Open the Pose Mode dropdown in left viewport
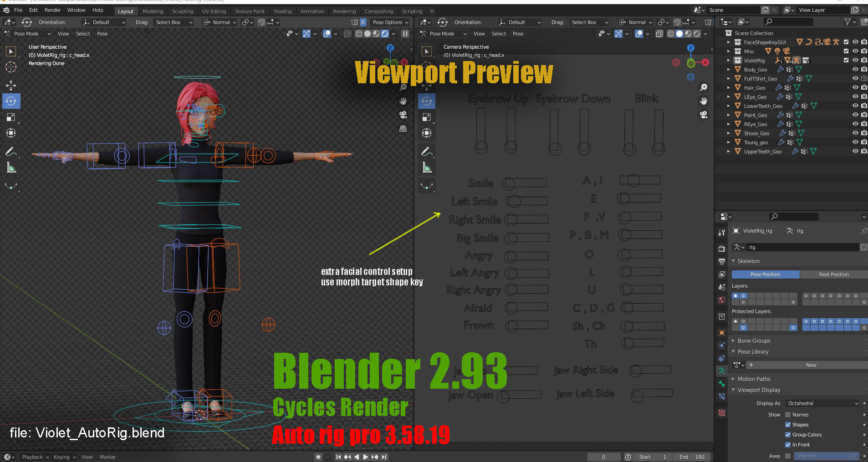Viewport: 868px width, 462px height. click(x=28, y=34)
